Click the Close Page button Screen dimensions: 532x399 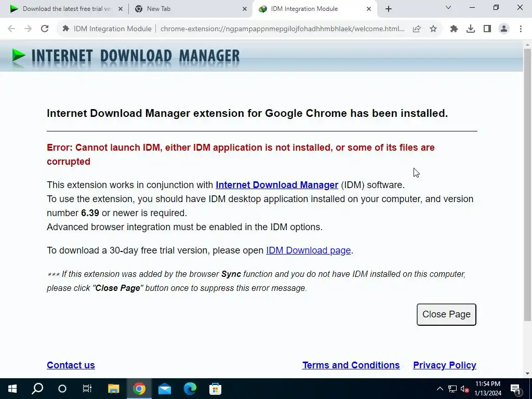[x=446, y=314]
